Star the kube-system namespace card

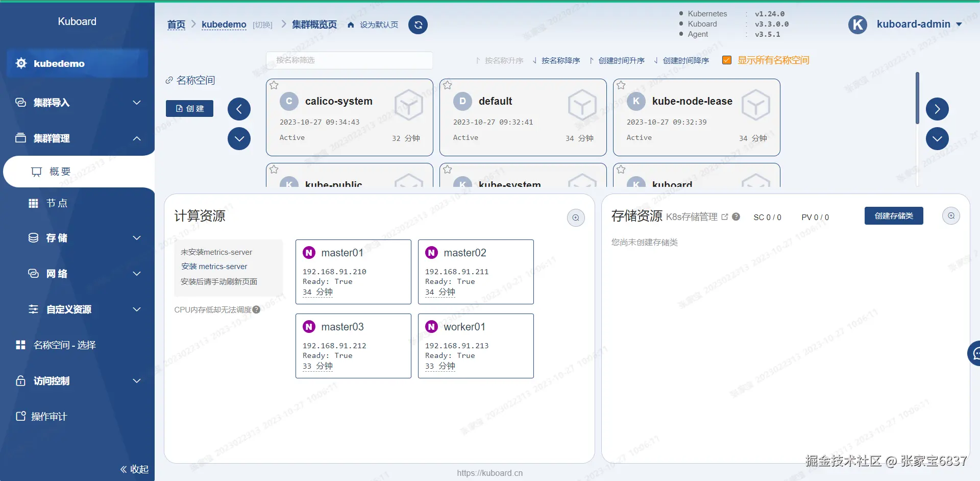pyautogui.click(x=448, y=170)
